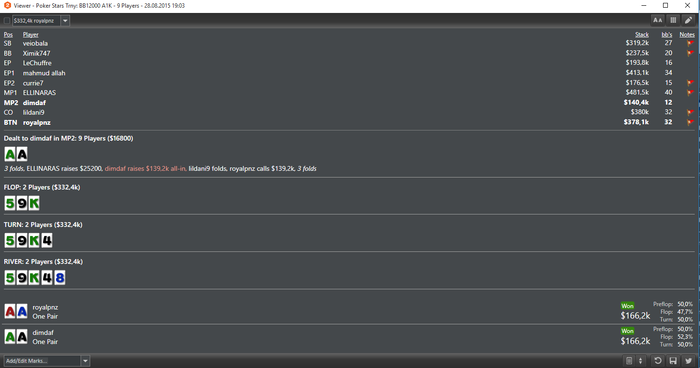Expand the Add/Edit Marks dropdown arrow

point(85,361)
